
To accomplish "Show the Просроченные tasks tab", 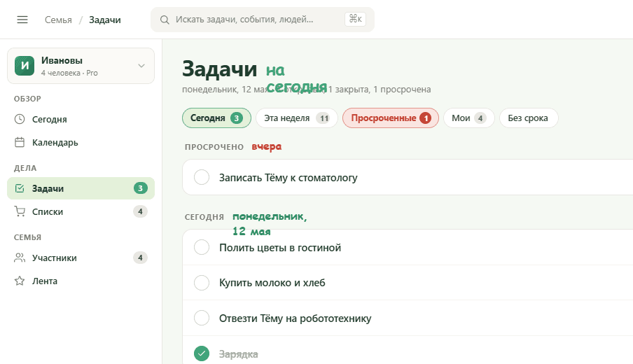I will click(391, 118).
